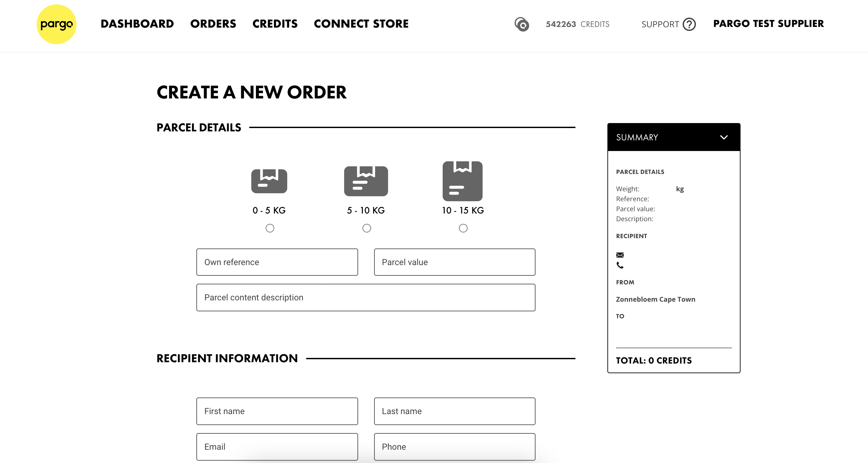Click the 5 - 10 KG label
This screenshot has height=463, width=868.
click(365, 211)
